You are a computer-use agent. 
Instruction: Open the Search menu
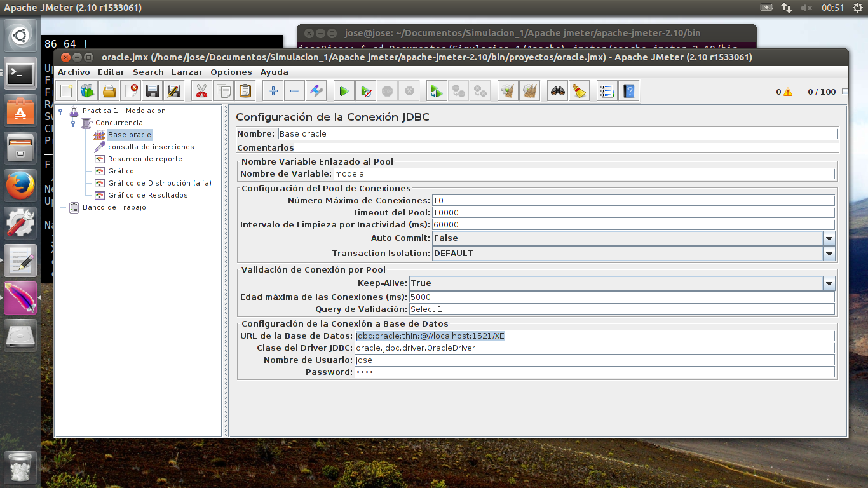click(x=148, y=72)
